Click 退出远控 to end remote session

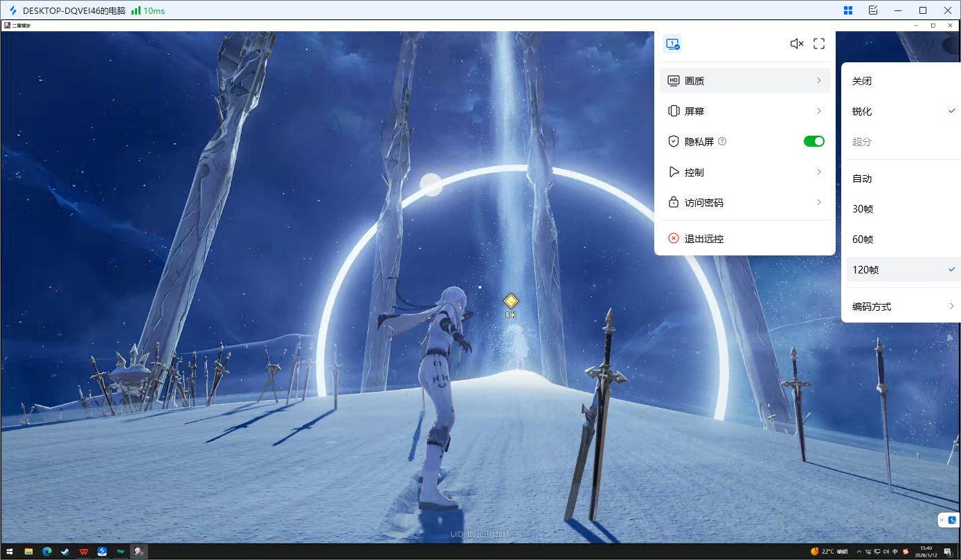[x=703, y=238]
